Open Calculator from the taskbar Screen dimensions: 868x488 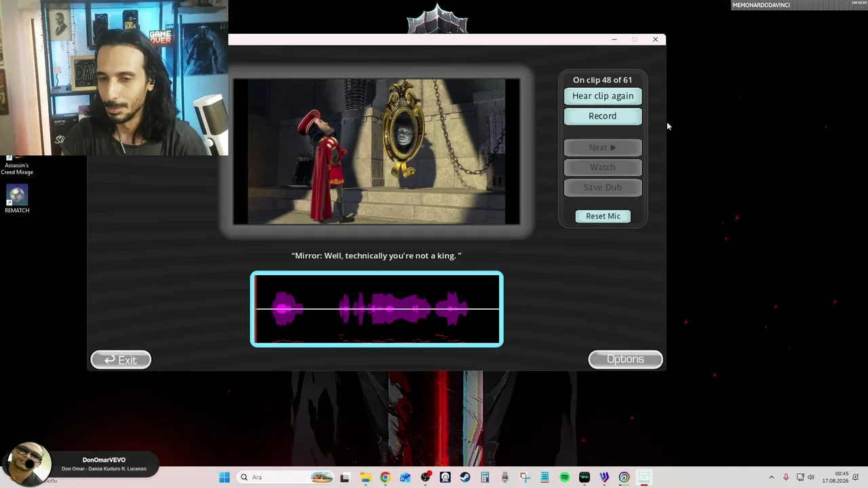pyautogui.click(x=485, y=477)
